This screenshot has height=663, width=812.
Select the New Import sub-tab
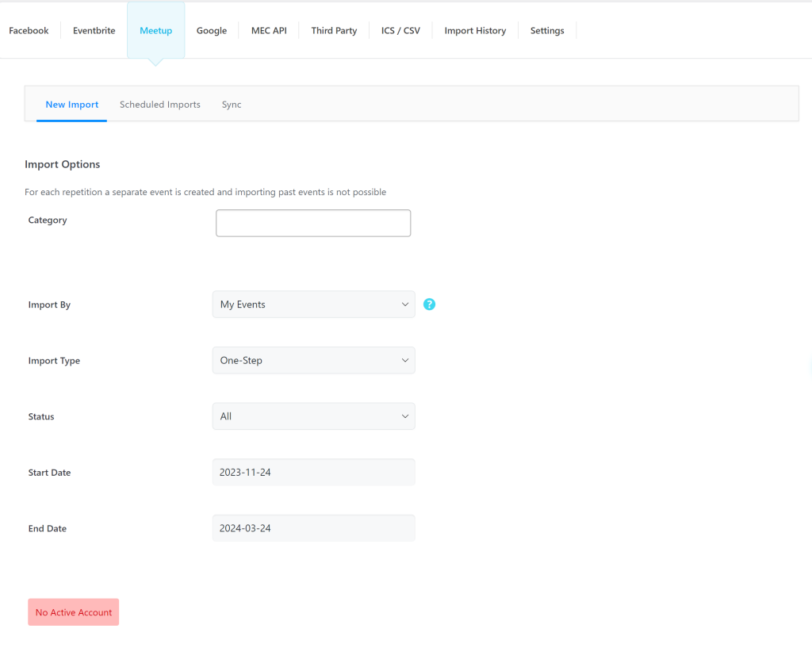tap(71, 104)
